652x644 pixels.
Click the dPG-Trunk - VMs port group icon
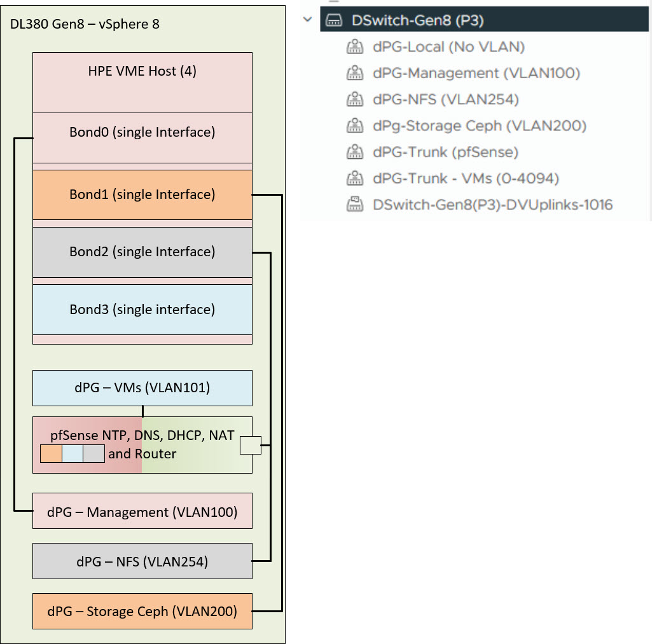(354, 178)
